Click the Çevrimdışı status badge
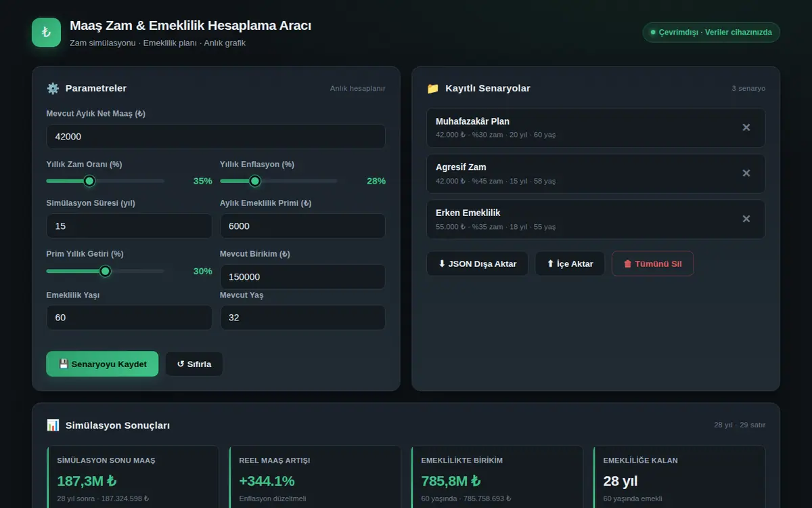 pos(711,33)
